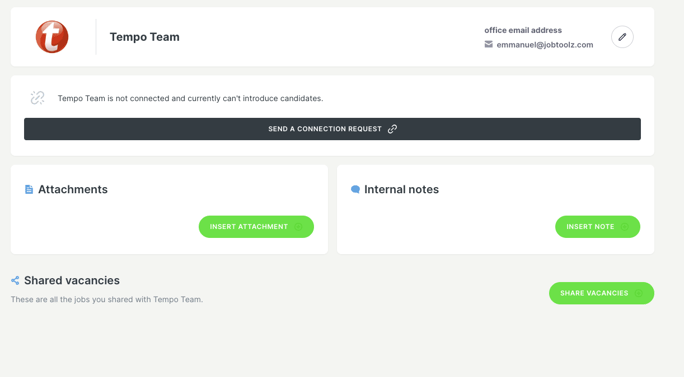
Task: Click the Internal notes speech bubble icon
Action: [x=355, y=189]
